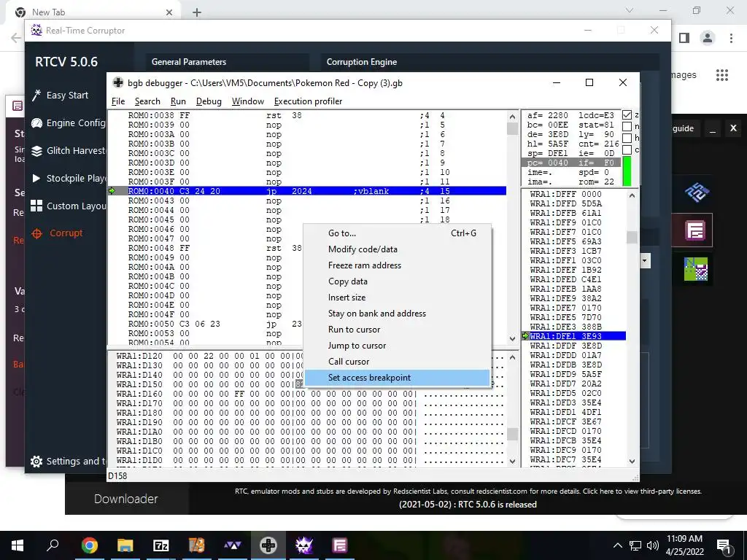The image size is (747, 560).
Task: Select disassembly row ROM0:0040 jp 2024
Action: (308, 191)
